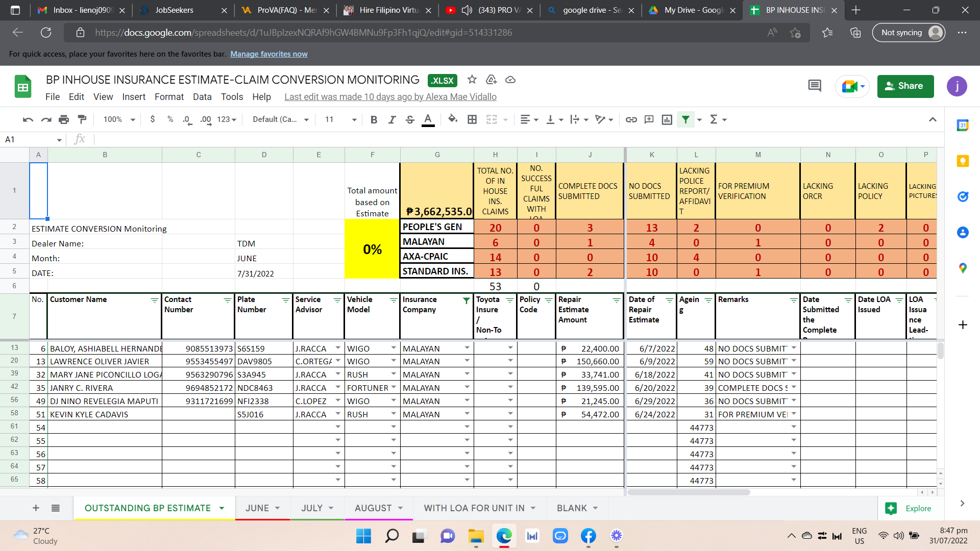
Task: Click the Name box showing A1
Action: point(33,139)
